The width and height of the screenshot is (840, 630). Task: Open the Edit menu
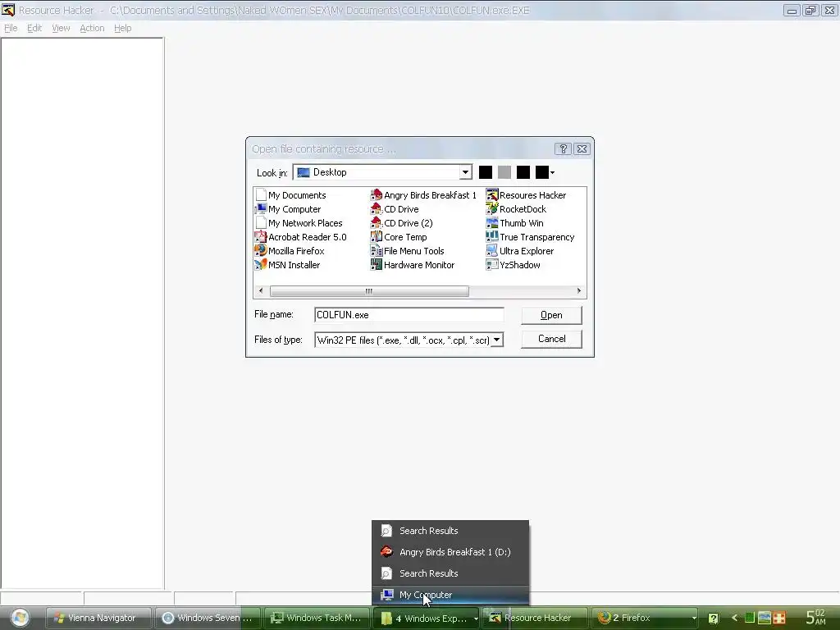(34, 28)
